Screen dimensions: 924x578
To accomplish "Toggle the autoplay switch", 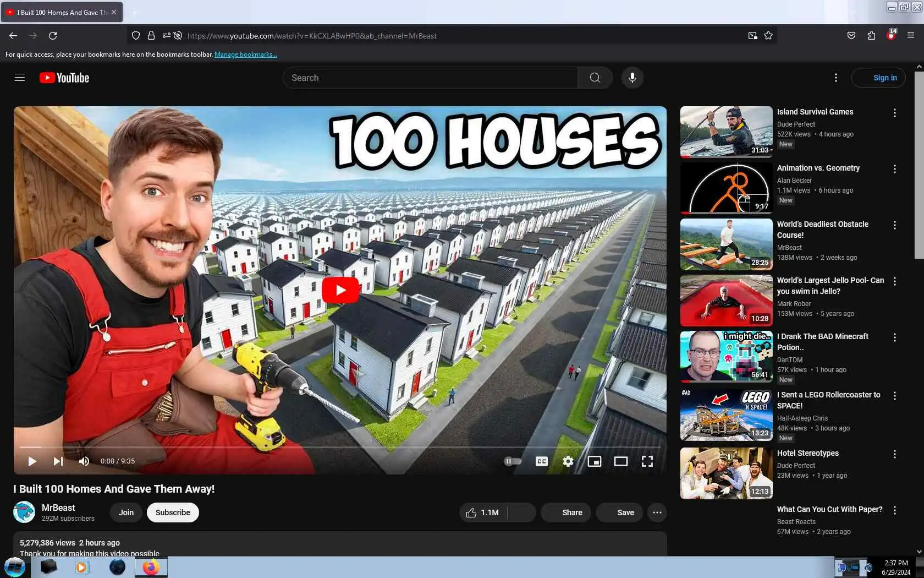I will pos(513,461).
